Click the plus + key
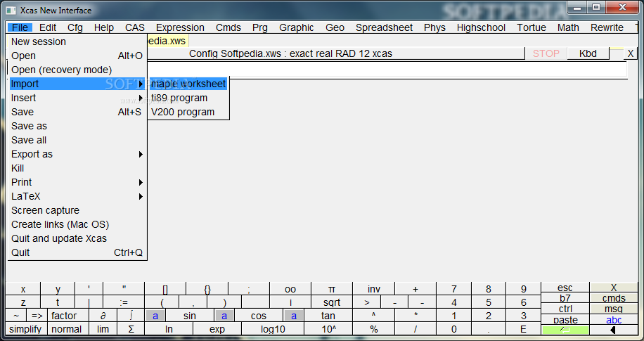This screenshot has width=644, height=341. coord(416,289)
